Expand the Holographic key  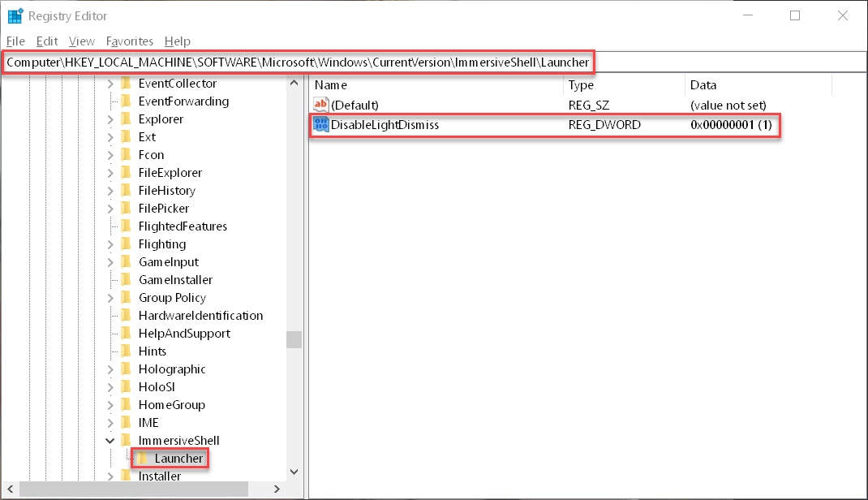click(x=110, y=369)
